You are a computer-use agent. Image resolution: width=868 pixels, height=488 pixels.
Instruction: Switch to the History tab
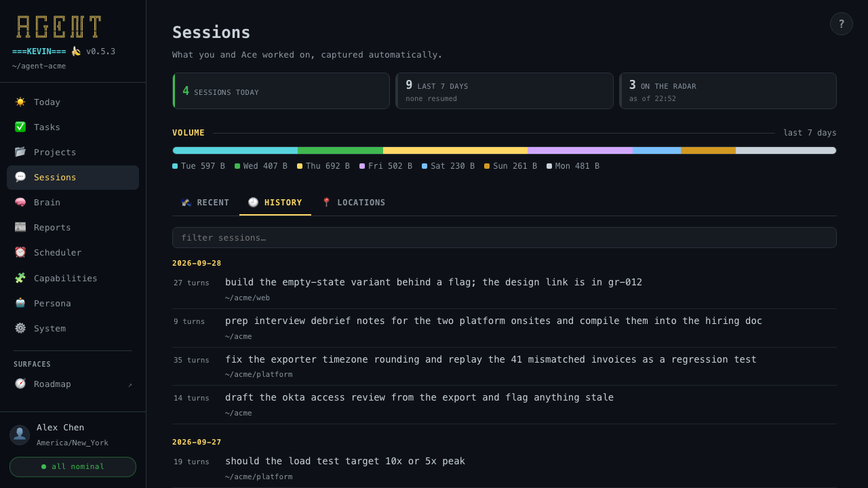275,203
